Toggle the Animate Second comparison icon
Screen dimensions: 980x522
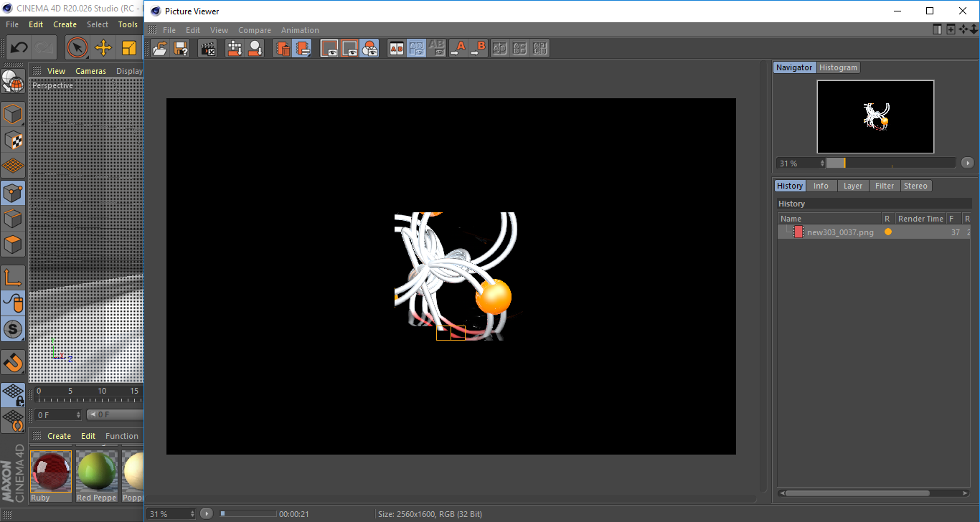click(417, 49)
